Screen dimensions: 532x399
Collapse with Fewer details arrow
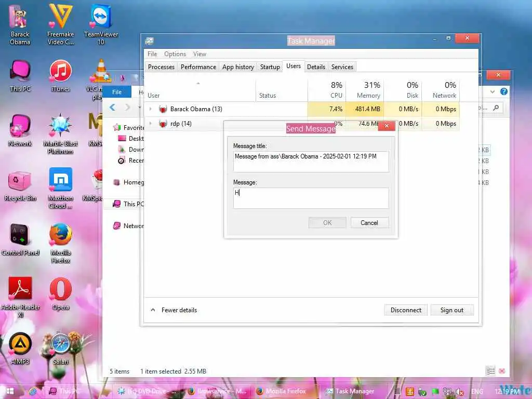[153, 310]
